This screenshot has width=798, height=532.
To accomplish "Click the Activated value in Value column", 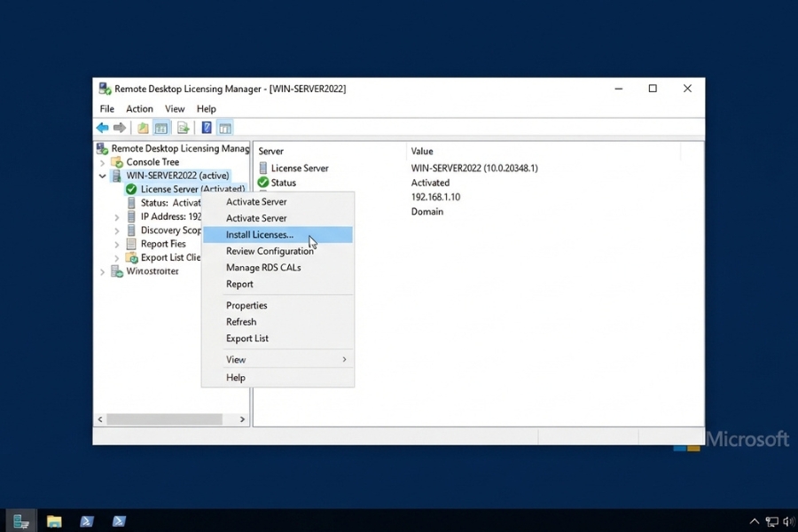I will 430,183.
